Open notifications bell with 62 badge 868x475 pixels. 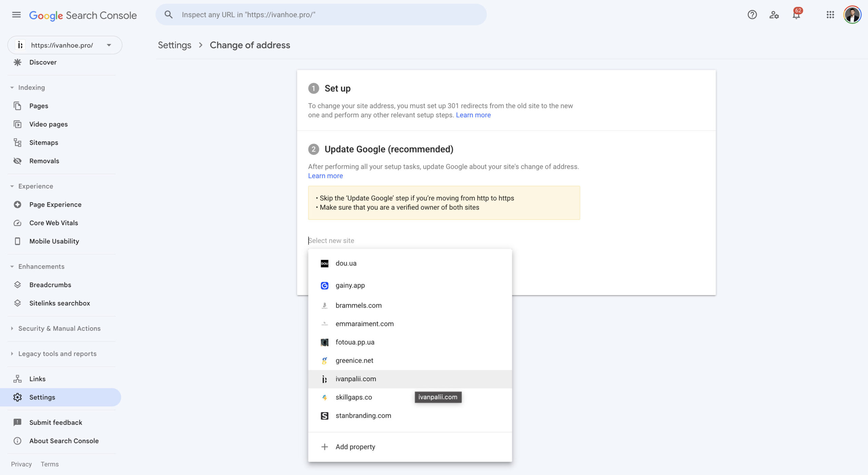tap(796, 15)
